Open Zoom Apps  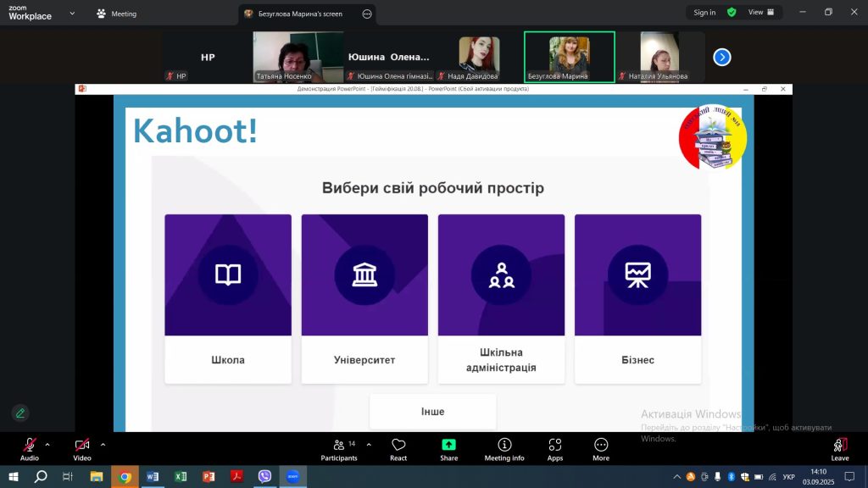554,449
